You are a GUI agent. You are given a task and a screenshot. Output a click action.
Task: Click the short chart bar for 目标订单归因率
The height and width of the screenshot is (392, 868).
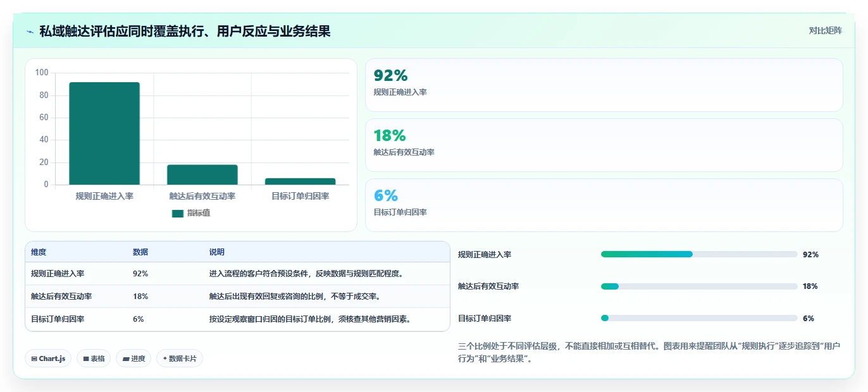click(301, 181)
